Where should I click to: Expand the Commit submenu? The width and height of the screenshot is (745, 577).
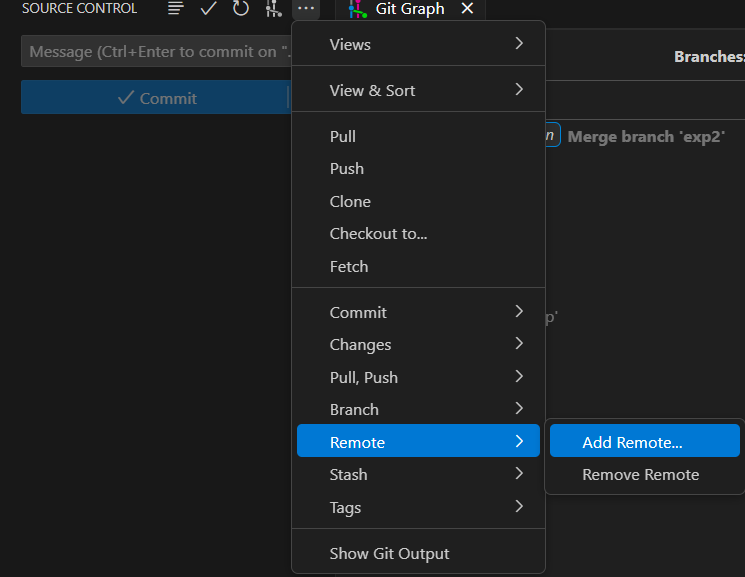tap(418, 312)
